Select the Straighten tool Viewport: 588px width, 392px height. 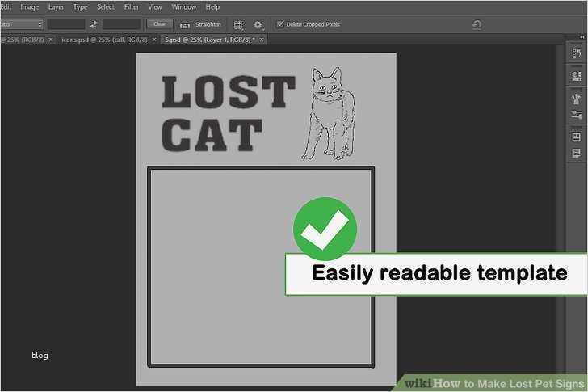[x=200, y=25]
